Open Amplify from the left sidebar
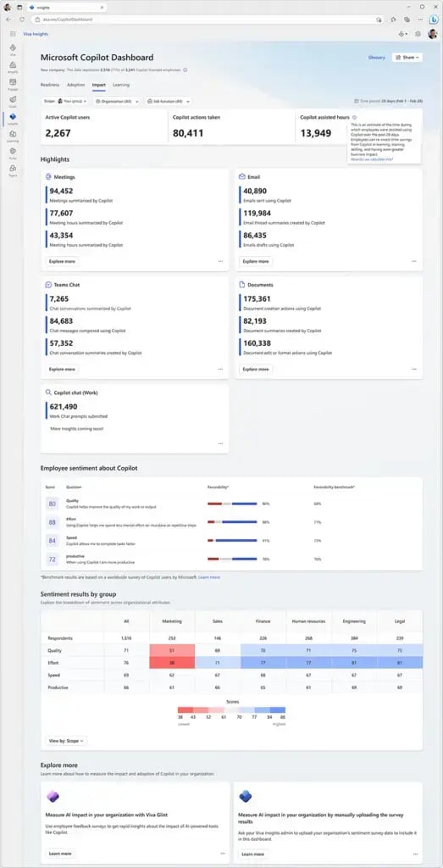443x868 pixels. [x=13, y=66]
